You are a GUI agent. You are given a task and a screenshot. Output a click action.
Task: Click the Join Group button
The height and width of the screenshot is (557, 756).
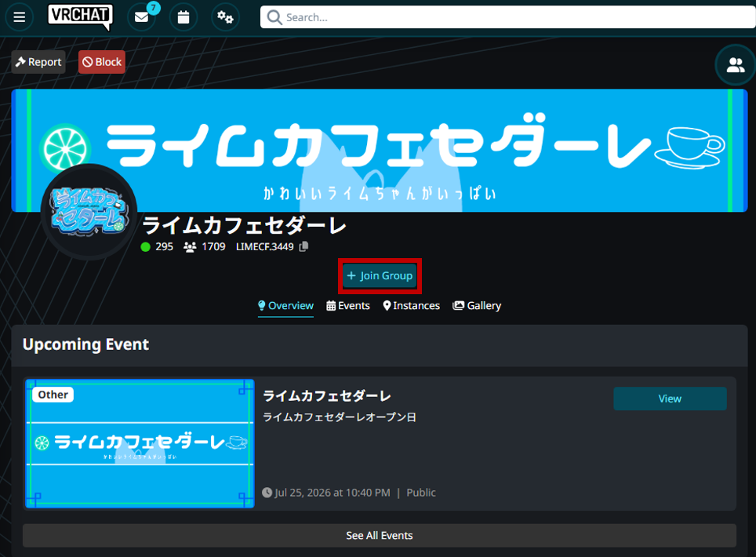coord(380,276)
